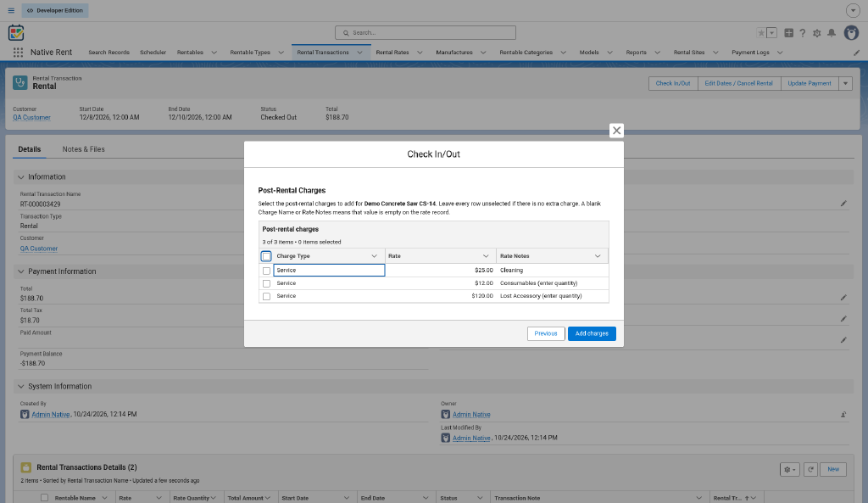Screen dimensions: 868x503
Task: Open more record actions dropdown
Action: 845,84
